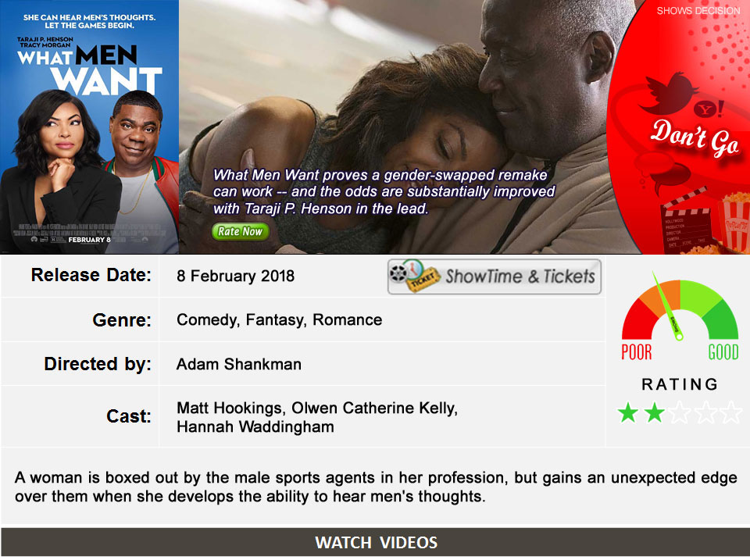Select the fifth empty rating star
This screenshot has height=560, width=750.
[x=731, y=412]
